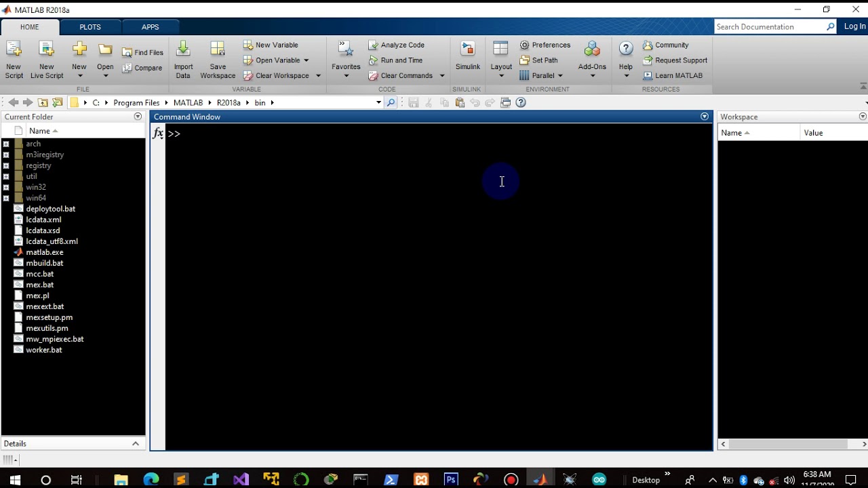Go back to previous folder
Image resolution: width=868 pixels, height=488 pixels.
click(13, 102)
